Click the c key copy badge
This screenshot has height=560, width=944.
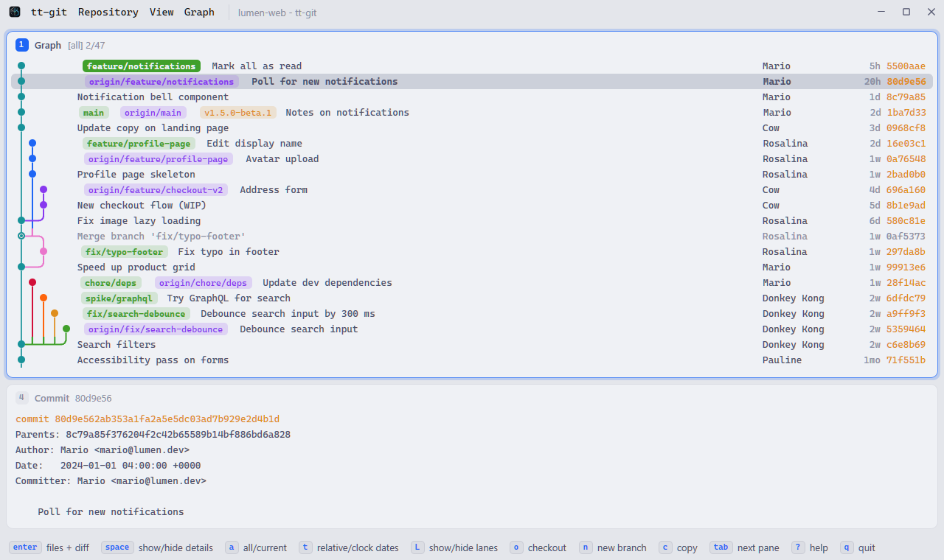click(x=665, y=547)
